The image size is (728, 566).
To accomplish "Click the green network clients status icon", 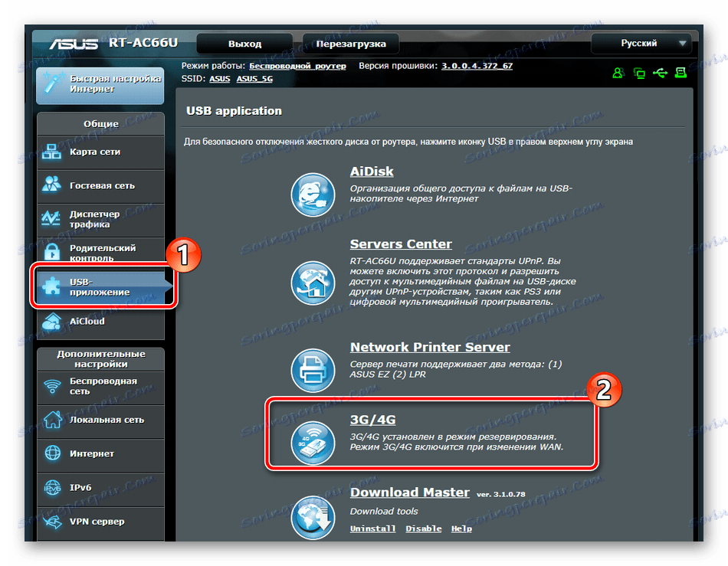I will (x=639, y=73).
